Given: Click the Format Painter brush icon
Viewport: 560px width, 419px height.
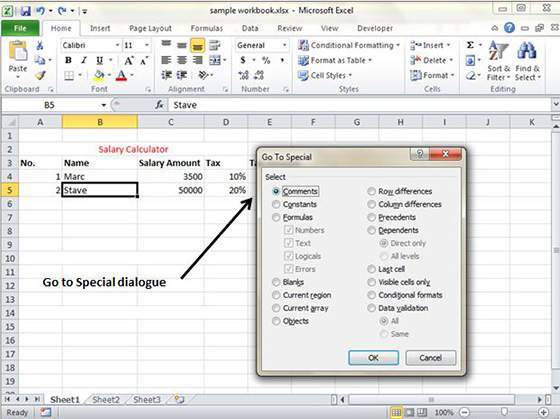Looking at the screenshot, I should click(40, 75).
